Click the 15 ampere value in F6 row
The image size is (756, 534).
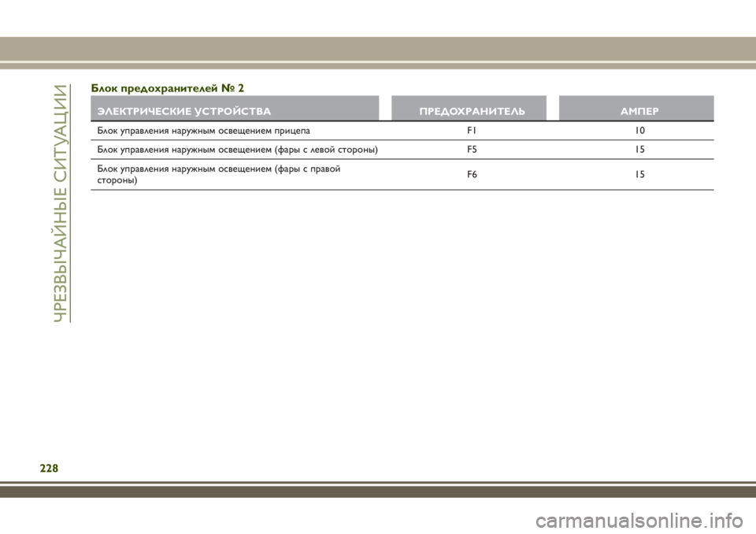639,174
